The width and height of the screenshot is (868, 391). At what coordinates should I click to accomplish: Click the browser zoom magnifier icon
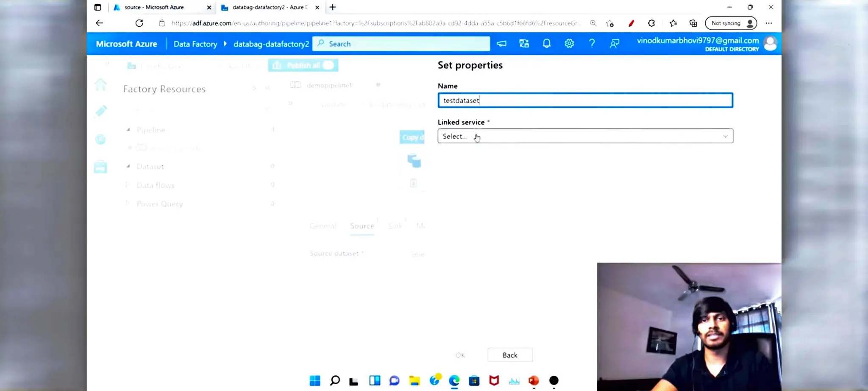click(x=593, y=23)
